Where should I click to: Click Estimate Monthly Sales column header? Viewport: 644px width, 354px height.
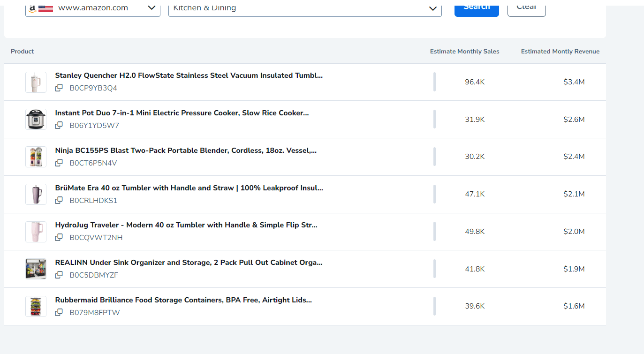[x=465, y=52]
